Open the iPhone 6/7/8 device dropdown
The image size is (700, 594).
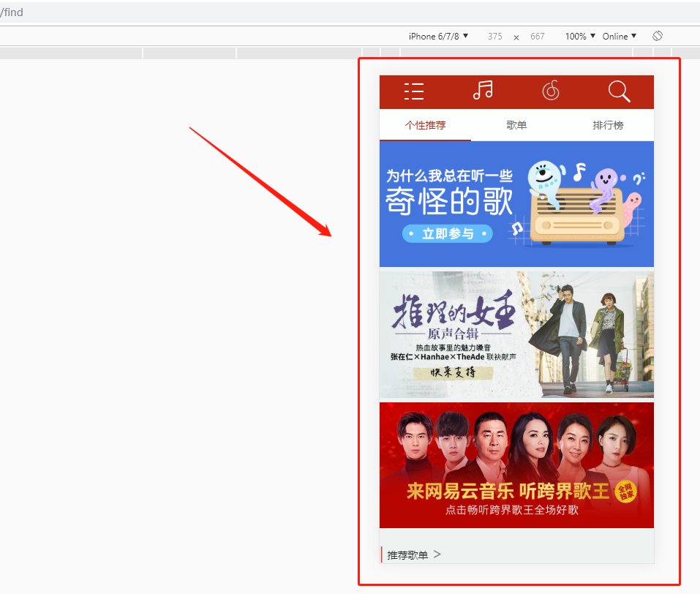pyautogui.click(x=438, y=36)
